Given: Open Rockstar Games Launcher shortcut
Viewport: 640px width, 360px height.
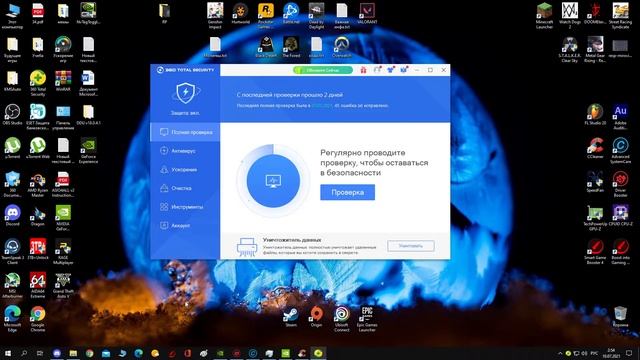Looking at the screenshot, I should click(266, 16).
